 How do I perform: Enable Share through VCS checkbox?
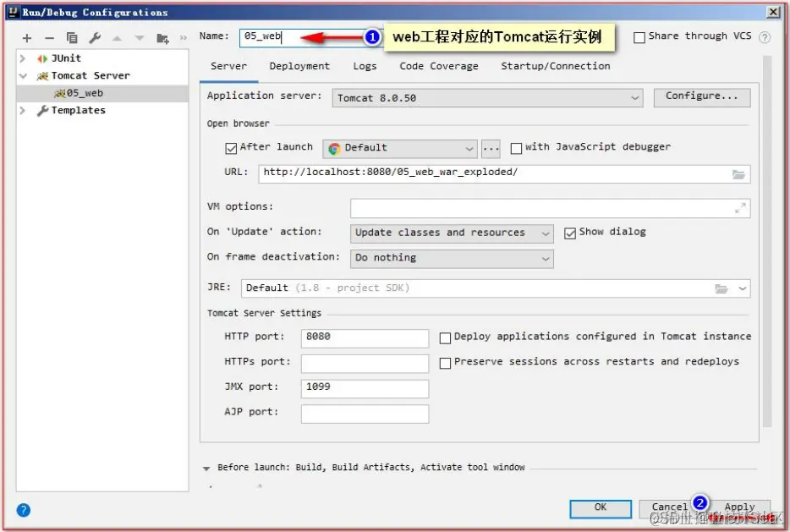[x=639, y=37]
